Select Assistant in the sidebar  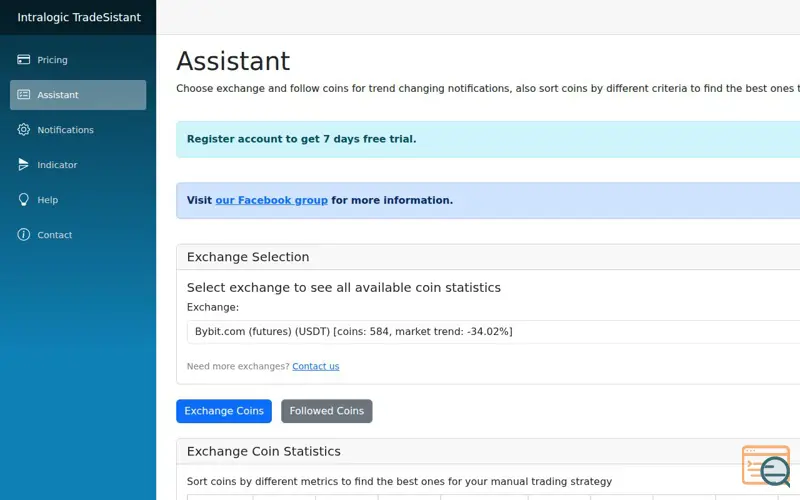(78, 95)
